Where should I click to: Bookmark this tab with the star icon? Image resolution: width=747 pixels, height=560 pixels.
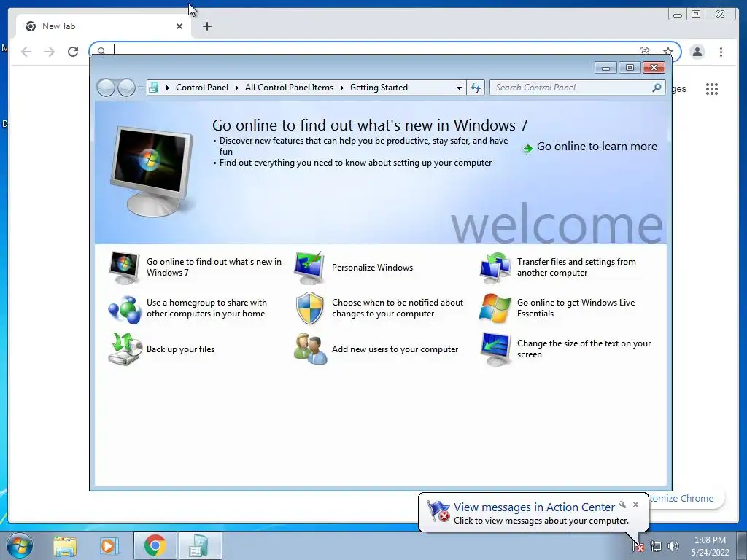tap(668, 51)
